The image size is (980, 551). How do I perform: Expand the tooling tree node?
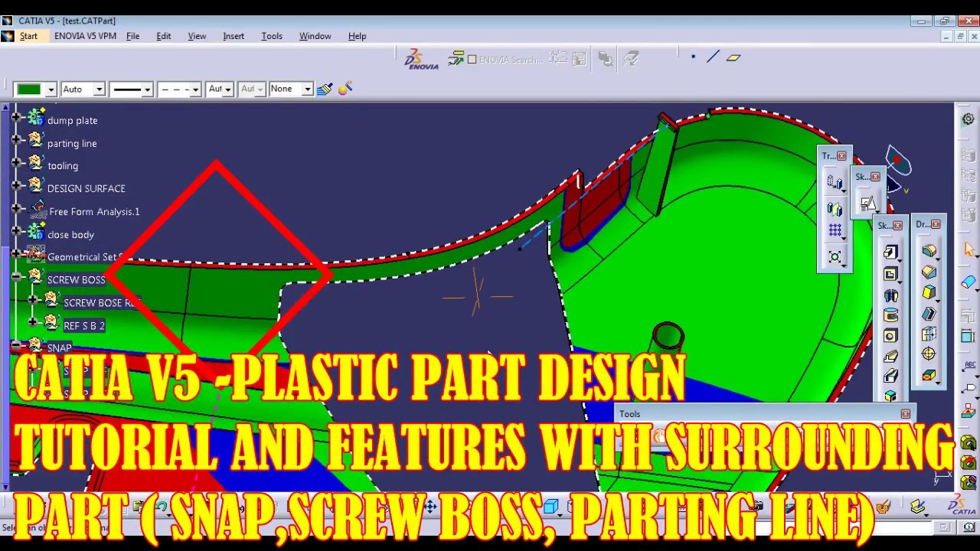click(16, 162)
